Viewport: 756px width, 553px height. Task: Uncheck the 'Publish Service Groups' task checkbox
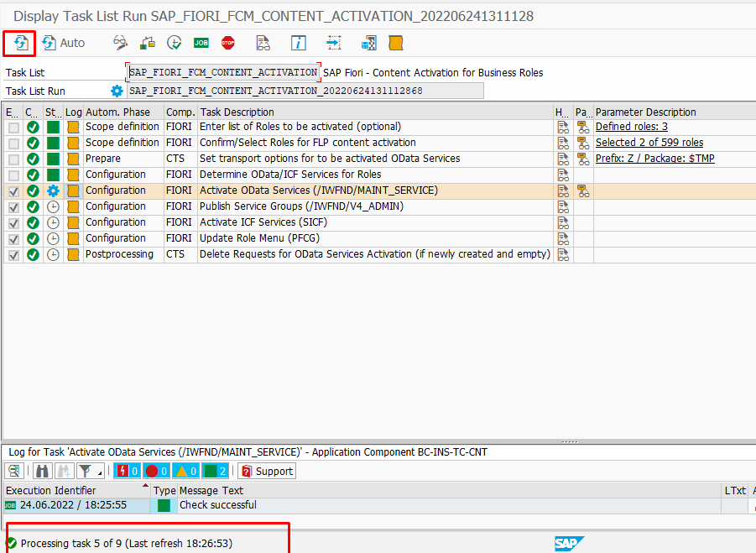tap(14, 206)
